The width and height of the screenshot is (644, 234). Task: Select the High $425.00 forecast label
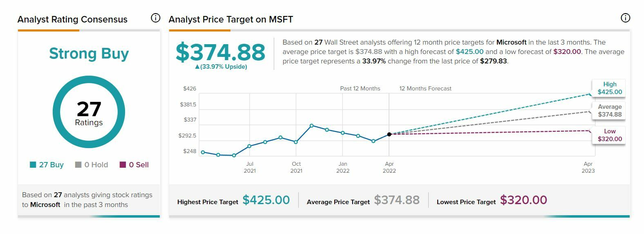pos(609,88)
